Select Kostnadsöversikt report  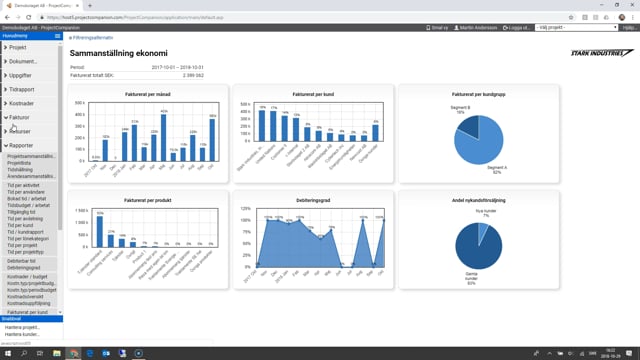(x=25, y=297)
